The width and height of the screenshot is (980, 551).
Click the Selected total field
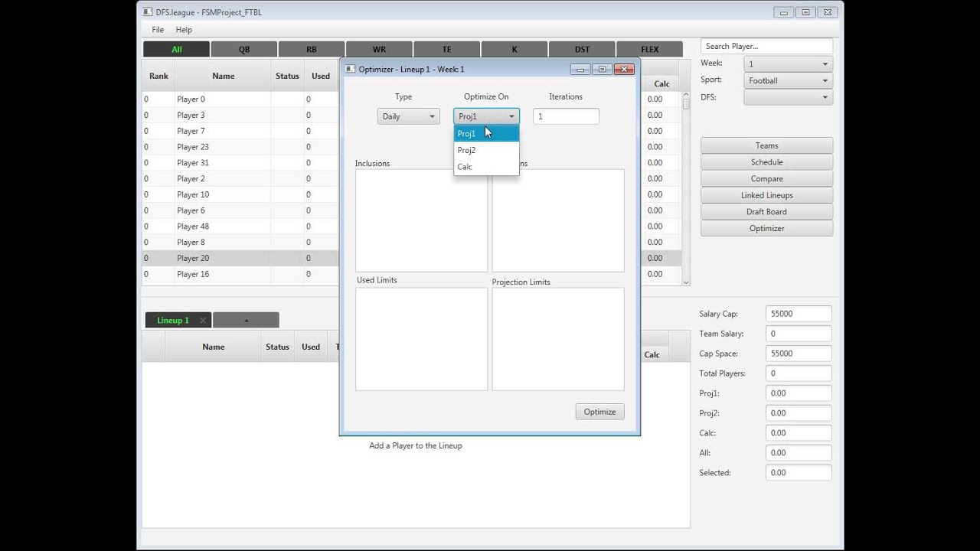point(799,473)
